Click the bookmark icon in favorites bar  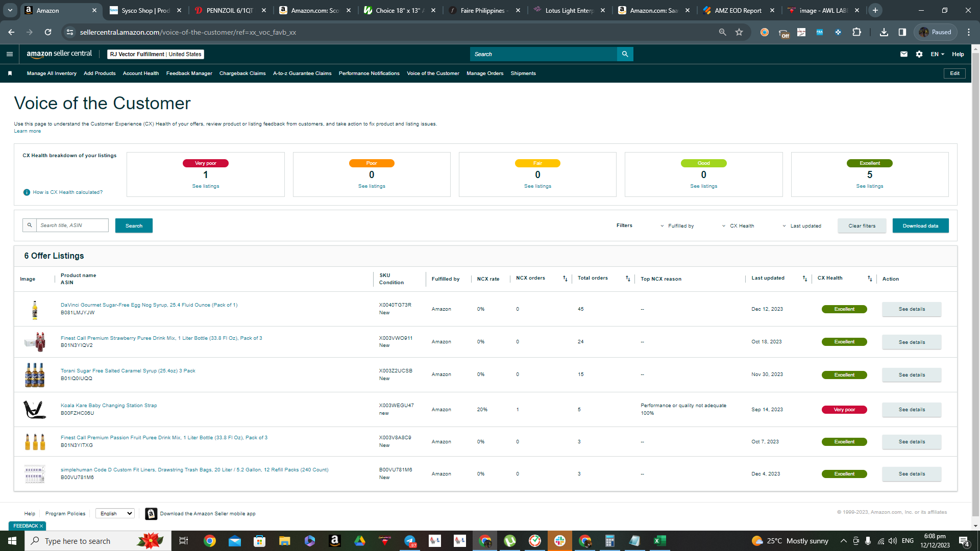[10, 73]
